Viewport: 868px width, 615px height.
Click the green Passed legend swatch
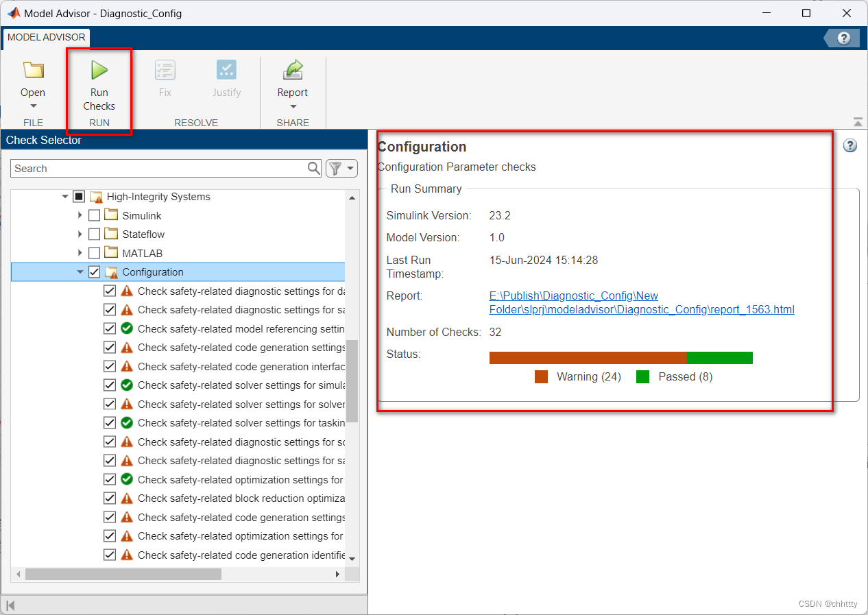pyautogui.click(x=642, y=376)
